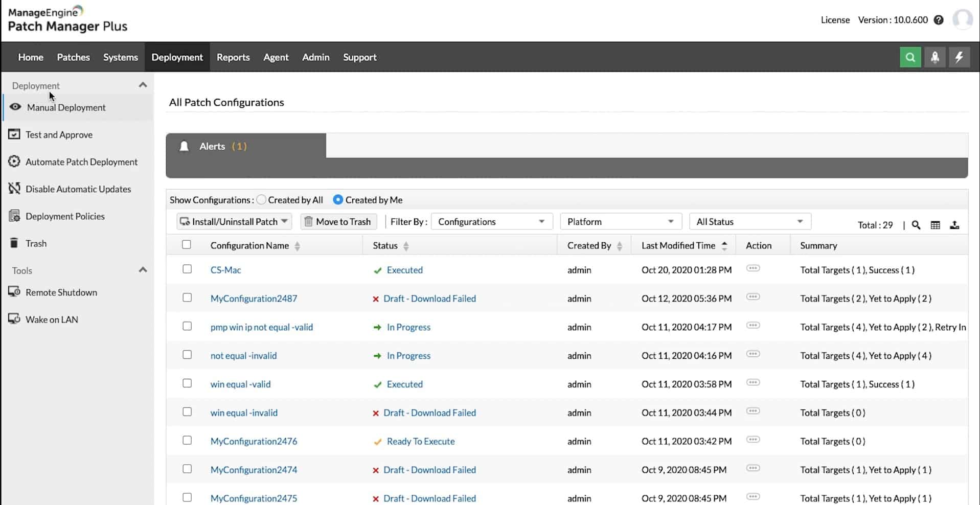This screenshot has width=980, height=505.
Task: Open the Configurations filter dropdown
Action: (x=492, y=221)
